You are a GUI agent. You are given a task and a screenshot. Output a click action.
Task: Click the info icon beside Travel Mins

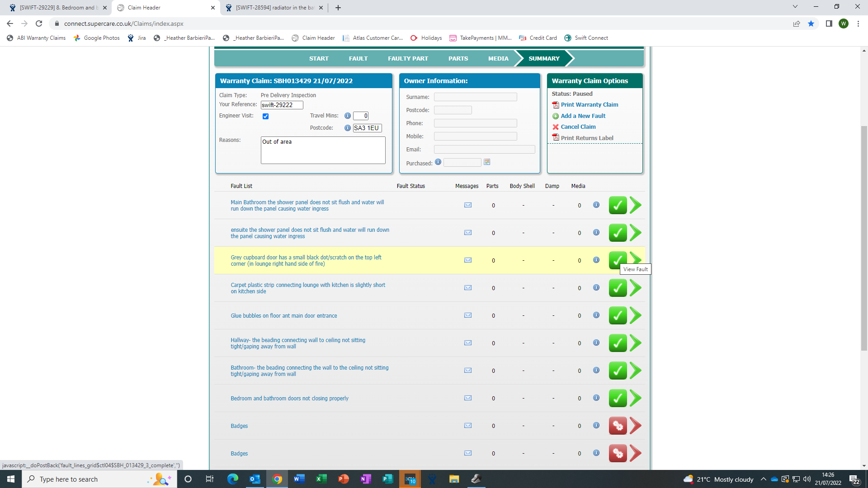(348, 116)
